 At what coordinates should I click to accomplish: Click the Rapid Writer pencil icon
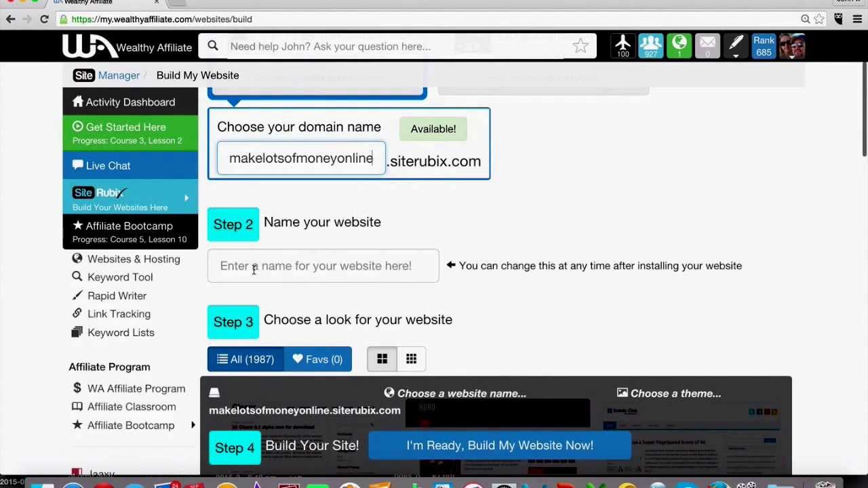77,295
